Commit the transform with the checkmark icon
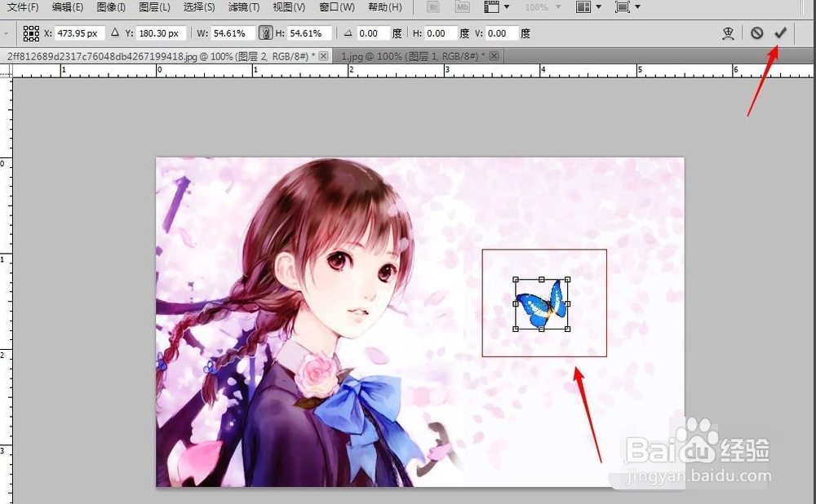The image size is (816, 504). pyautogui.click(x=779, y=33)
